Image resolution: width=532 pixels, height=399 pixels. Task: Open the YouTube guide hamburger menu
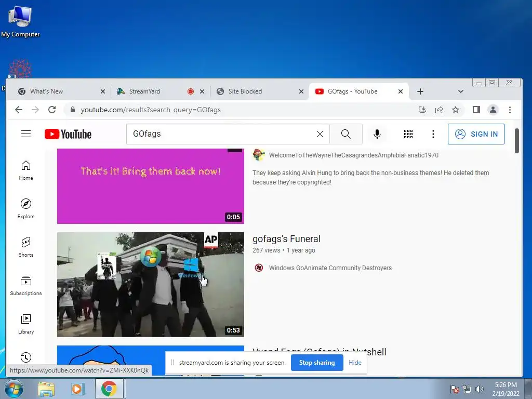pyautogui.click(x=26, y=134)
